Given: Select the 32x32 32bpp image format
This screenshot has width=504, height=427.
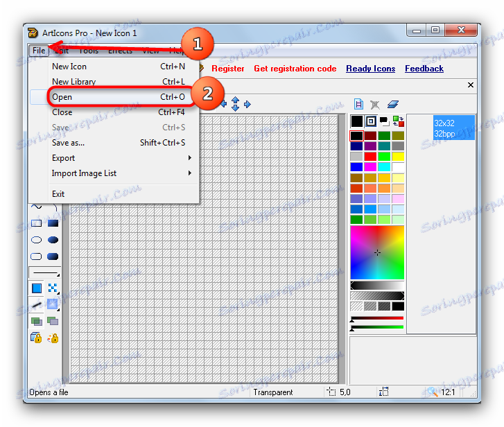Looking at the screenshot, I should (453, 128).
